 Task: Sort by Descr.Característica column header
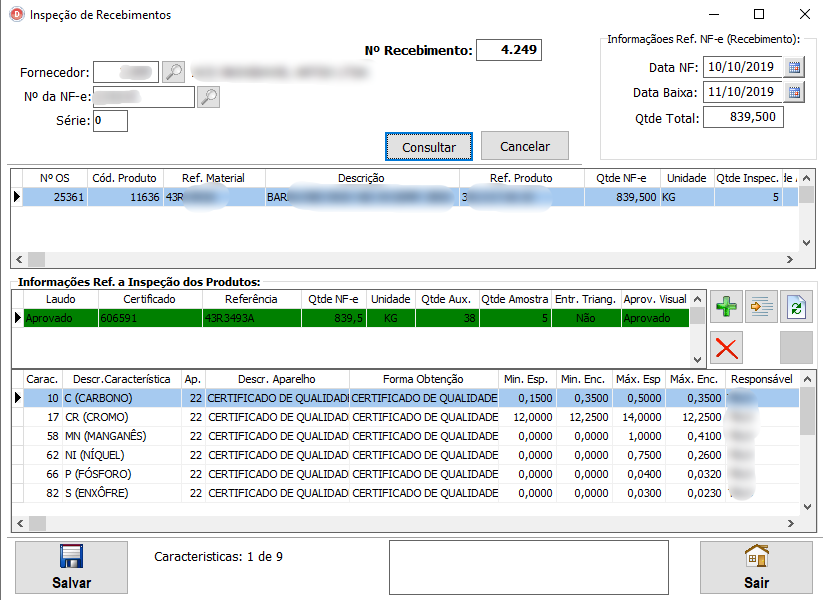coord(121,379)
